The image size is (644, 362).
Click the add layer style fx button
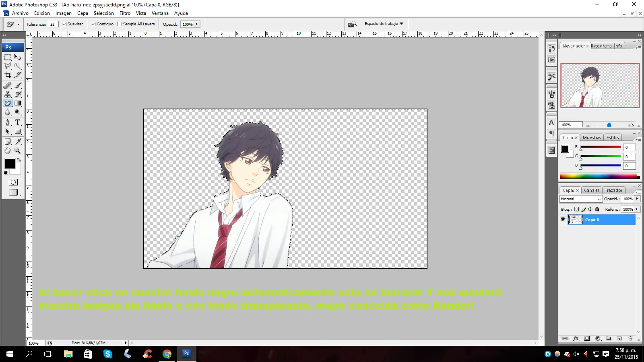[576, 338]
